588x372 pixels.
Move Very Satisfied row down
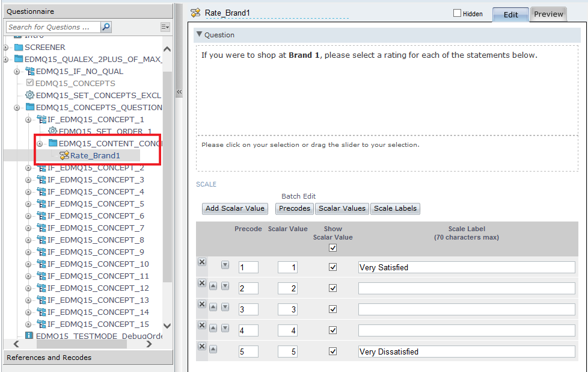[225, 265]
